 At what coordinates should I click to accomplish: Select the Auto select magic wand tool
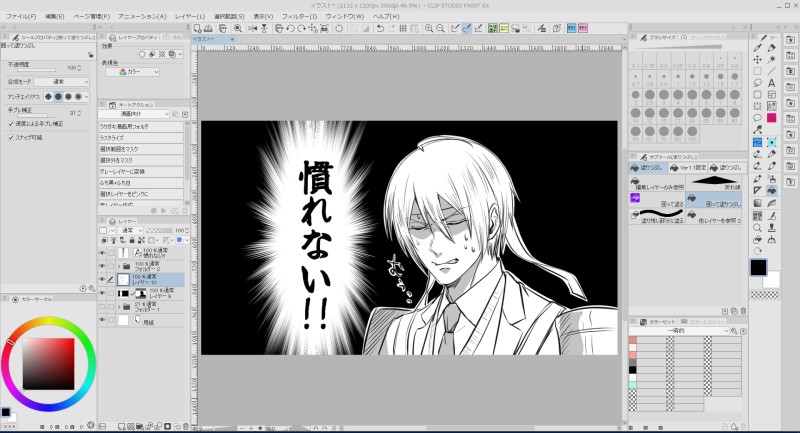click(771, 60)
